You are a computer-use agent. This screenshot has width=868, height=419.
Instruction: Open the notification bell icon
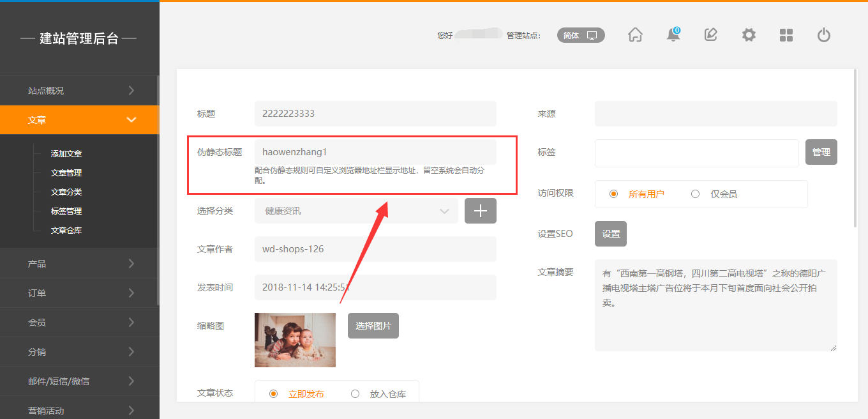[673, 35]
